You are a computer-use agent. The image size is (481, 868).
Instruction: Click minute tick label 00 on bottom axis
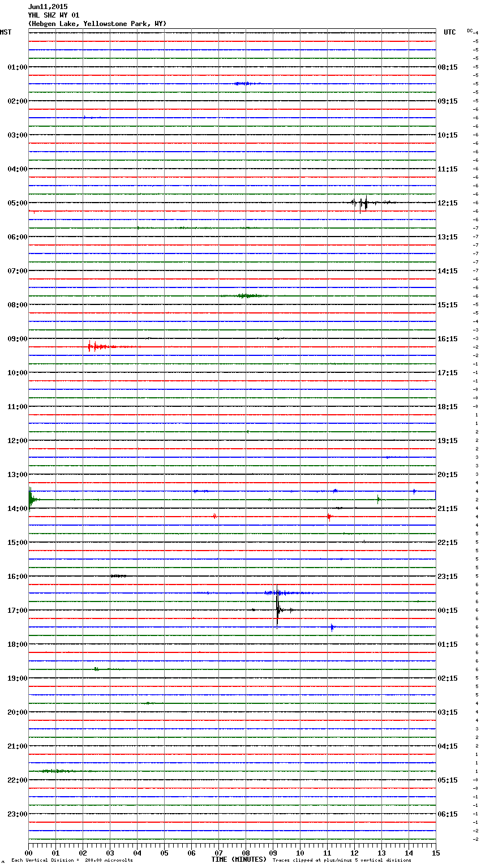[28, 853]
